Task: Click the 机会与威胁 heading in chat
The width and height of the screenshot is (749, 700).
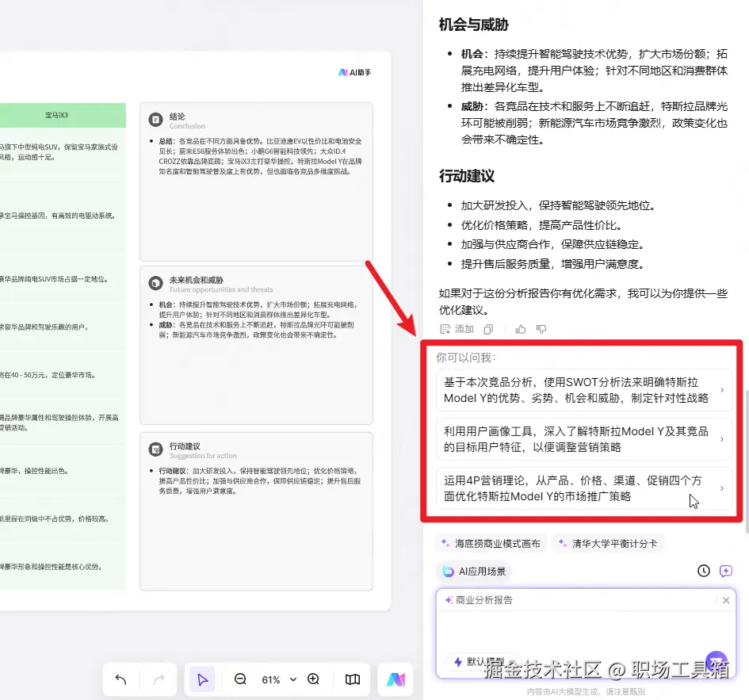Action: (x=474, y=25)
